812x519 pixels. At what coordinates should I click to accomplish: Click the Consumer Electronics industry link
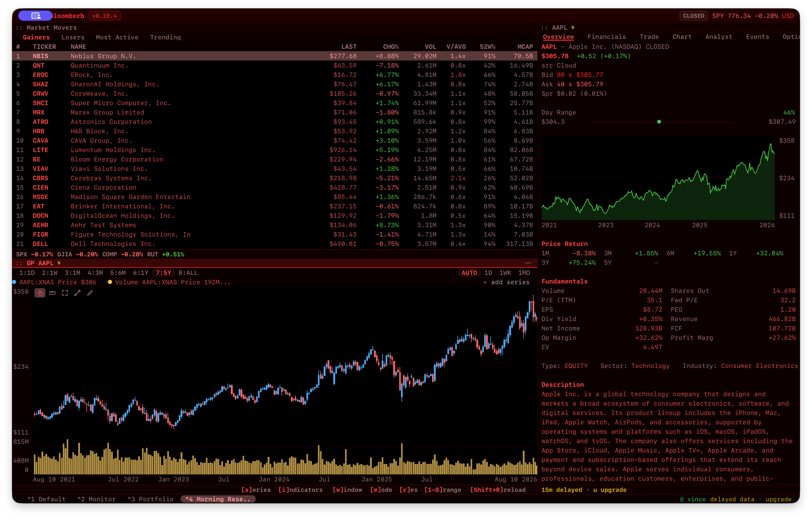point(759,366)
